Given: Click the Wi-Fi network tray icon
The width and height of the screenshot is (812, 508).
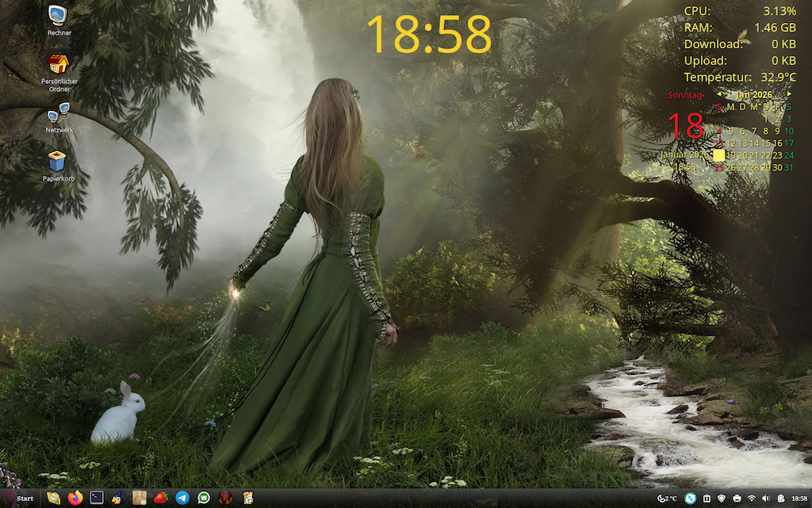Looking at the screenshot, I should click(x=752, y=498).
